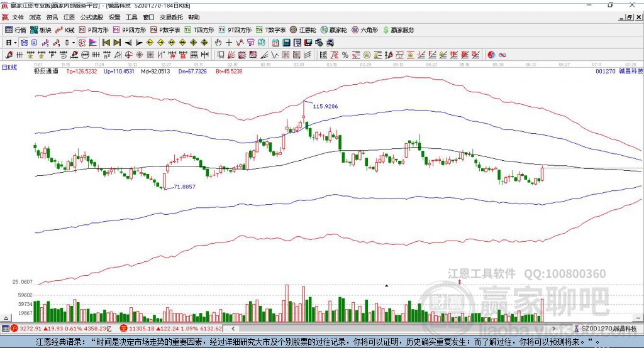Open the 设置 menu
The width and height of the screenshot is (644, 348).
coord(114,17)
